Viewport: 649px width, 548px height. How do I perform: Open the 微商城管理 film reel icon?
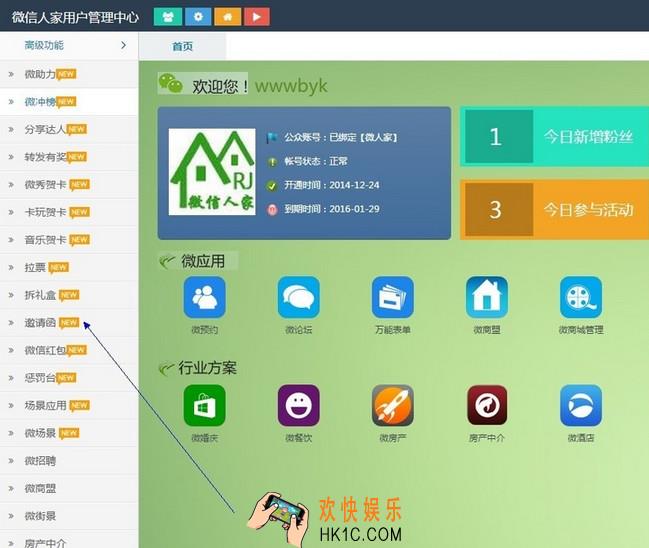click(x=581, y=297)
